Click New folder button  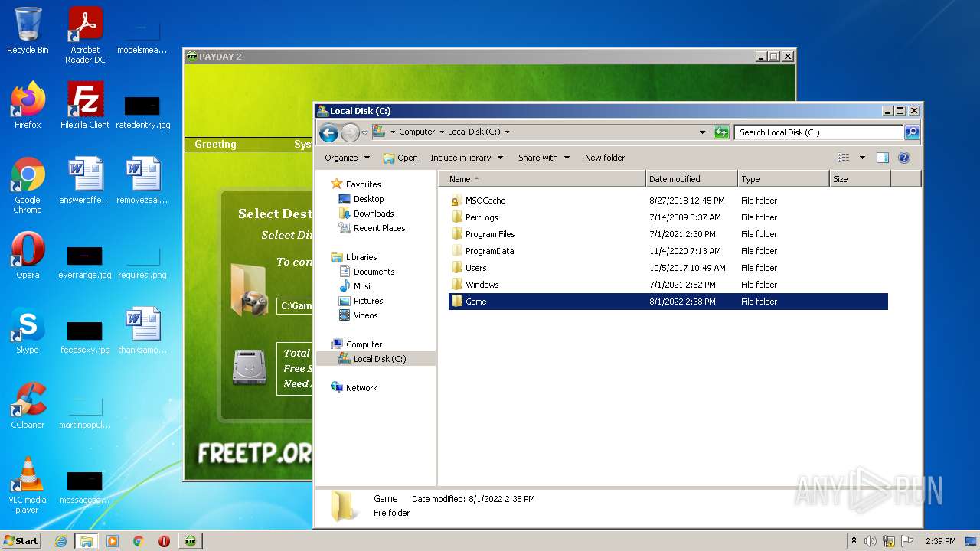pyautogui.click(x=605, y=158)
